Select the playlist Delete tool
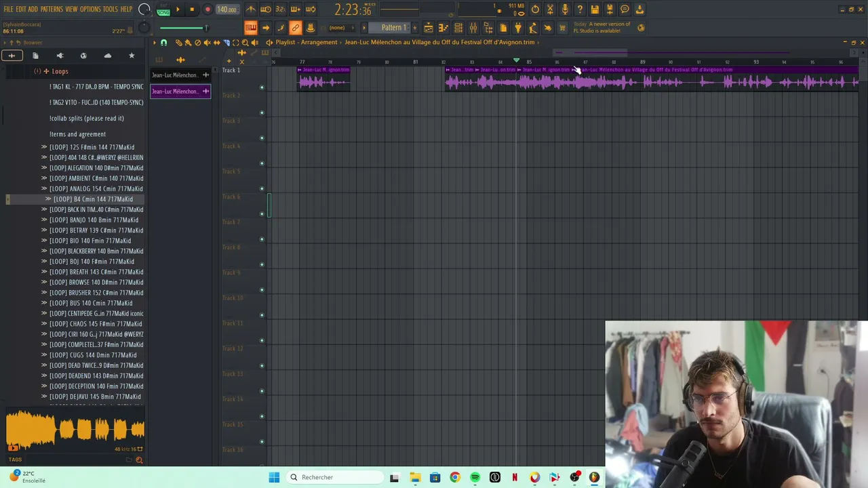The image size is (868, 488). [197, 43]
